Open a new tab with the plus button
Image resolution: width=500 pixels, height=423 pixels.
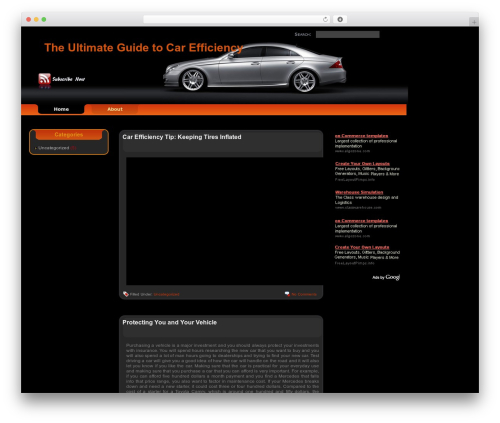coord(474,22)
